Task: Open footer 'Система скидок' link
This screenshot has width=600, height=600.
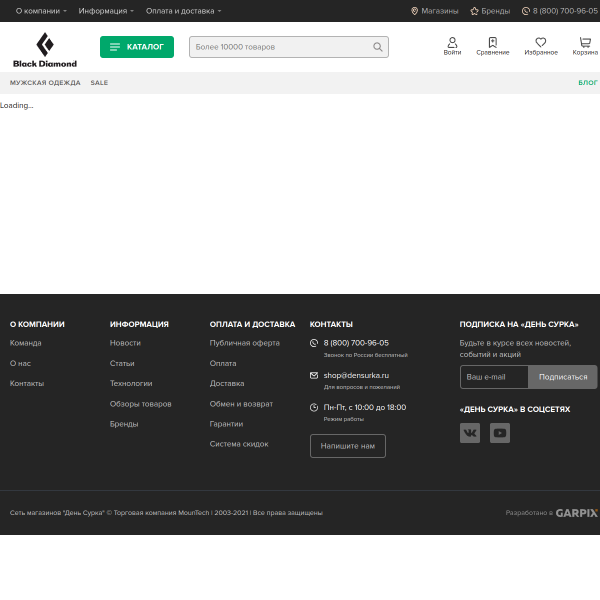Action: tap(239, 444)
